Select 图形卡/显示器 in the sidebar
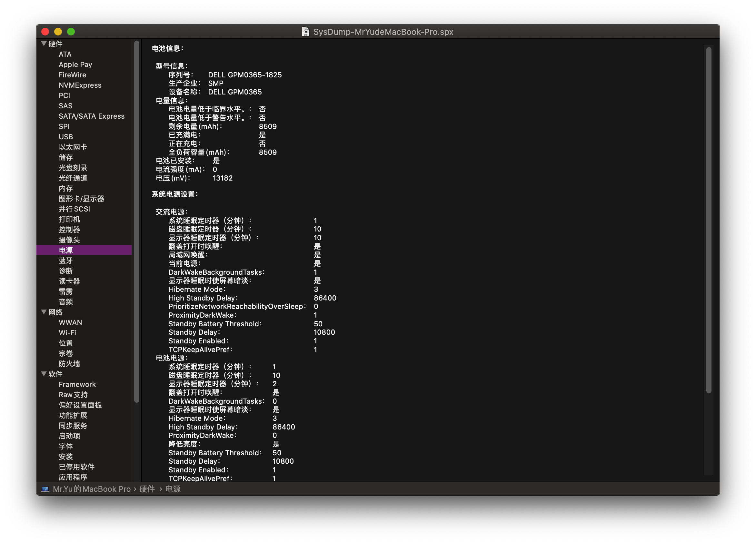The image size is (756, 543). tap(81, 199)
